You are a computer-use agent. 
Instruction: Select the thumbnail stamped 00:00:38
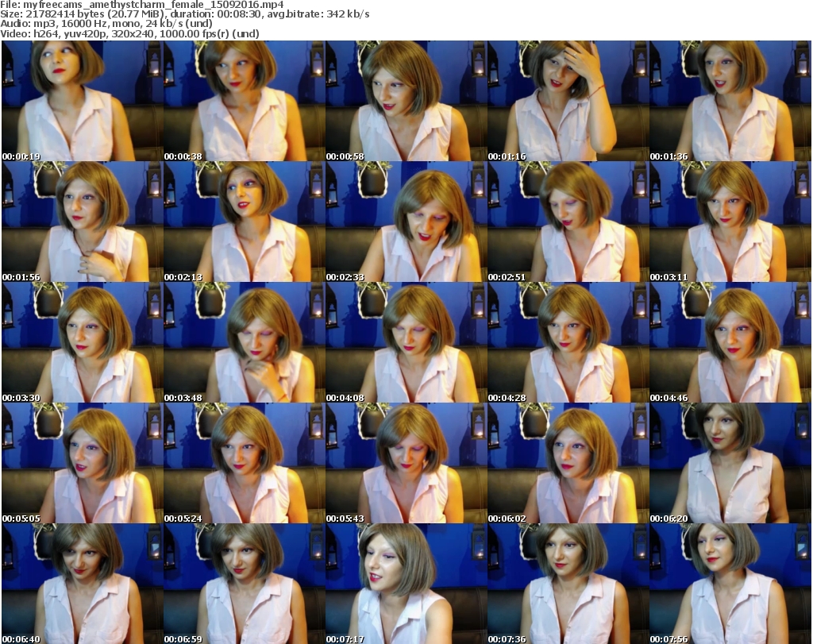pyautogui.click(x=245, y=101)
